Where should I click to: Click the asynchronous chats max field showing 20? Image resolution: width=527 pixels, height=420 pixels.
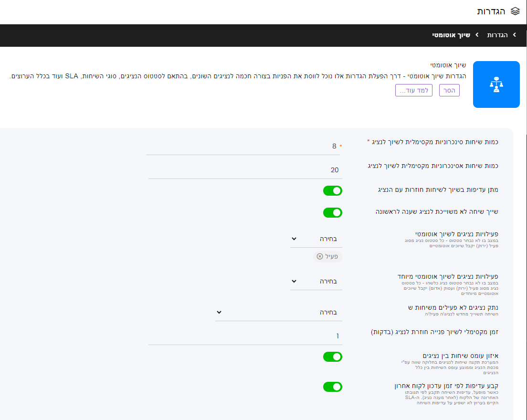point(245,170)
